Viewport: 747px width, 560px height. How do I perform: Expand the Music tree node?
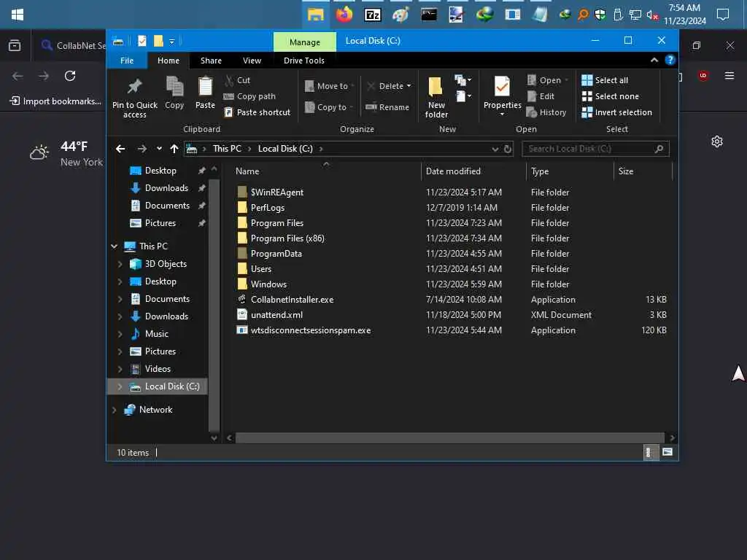point(120,334)
